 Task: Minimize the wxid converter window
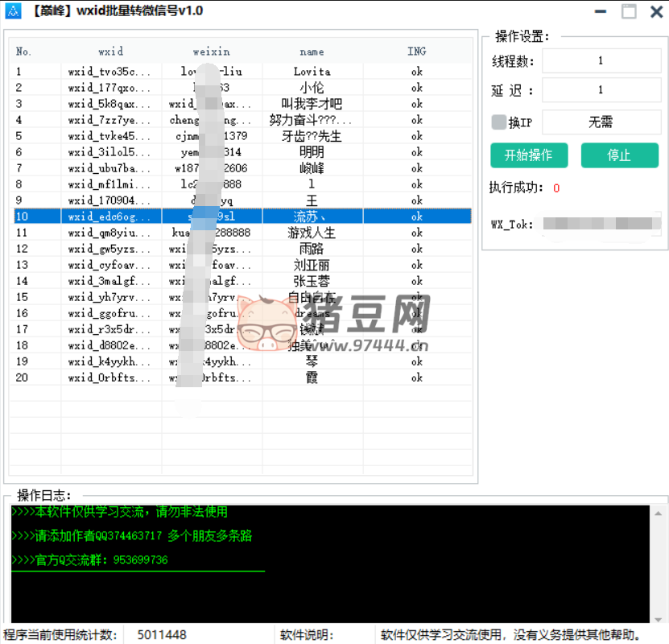[x=601, y=11]
